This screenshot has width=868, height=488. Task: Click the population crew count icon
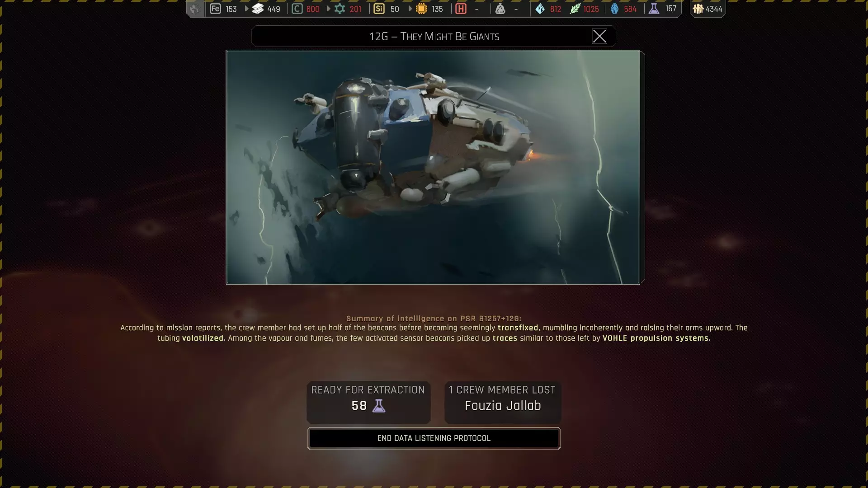point(698,9)
